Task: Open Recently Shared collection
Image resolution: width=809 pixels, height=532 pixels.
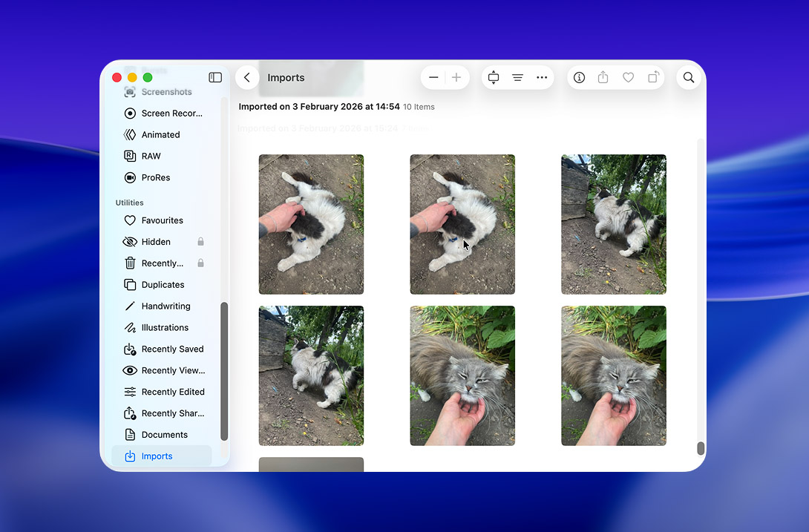Action: coord(162,413)
